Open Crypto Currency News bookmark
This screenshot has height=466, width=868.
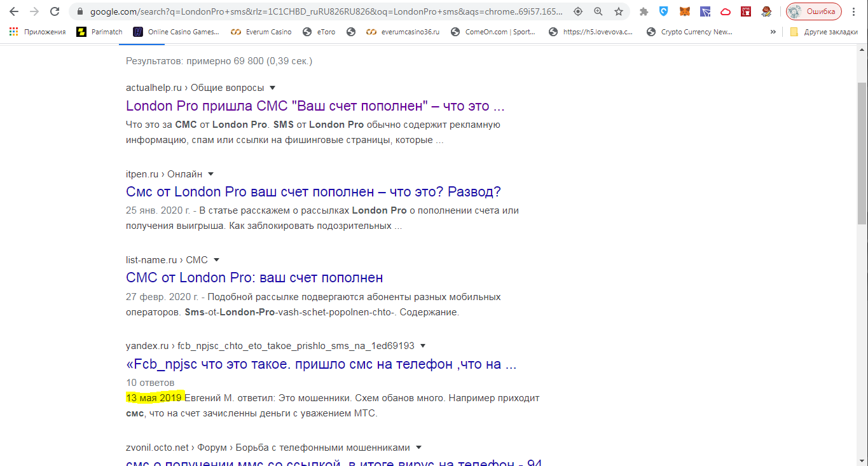pos(689,32)
